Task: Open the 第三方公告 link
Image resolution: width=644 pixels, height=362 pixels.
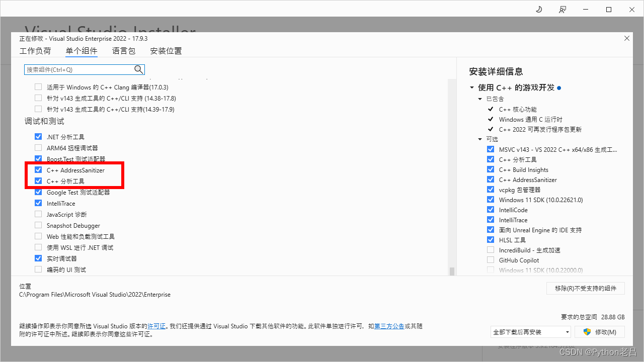Action: [x=389, y=326]
